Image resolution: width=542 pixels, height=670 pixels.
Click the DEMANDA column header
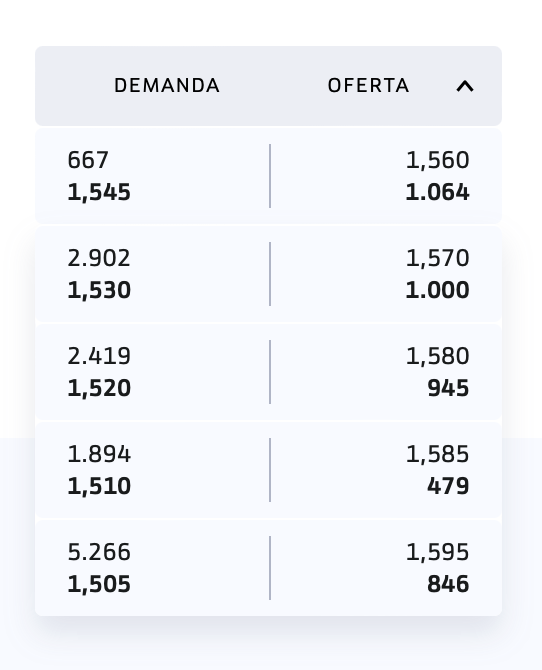coord(167,86)
